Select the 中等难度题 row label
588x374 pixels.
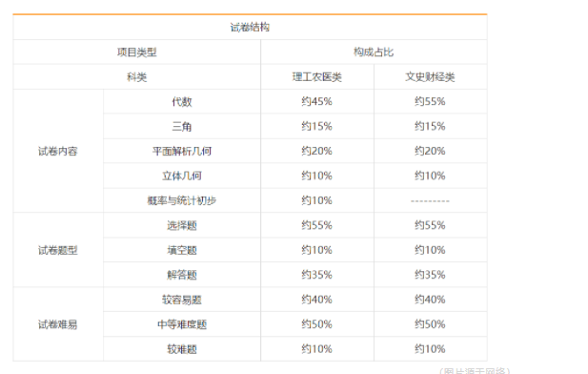click(x=182, y=324)
